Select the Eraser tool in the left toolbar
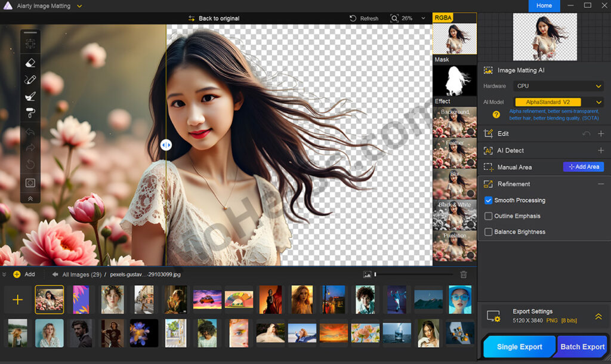The height and width of the screenshot is (364, 611). 29,63
